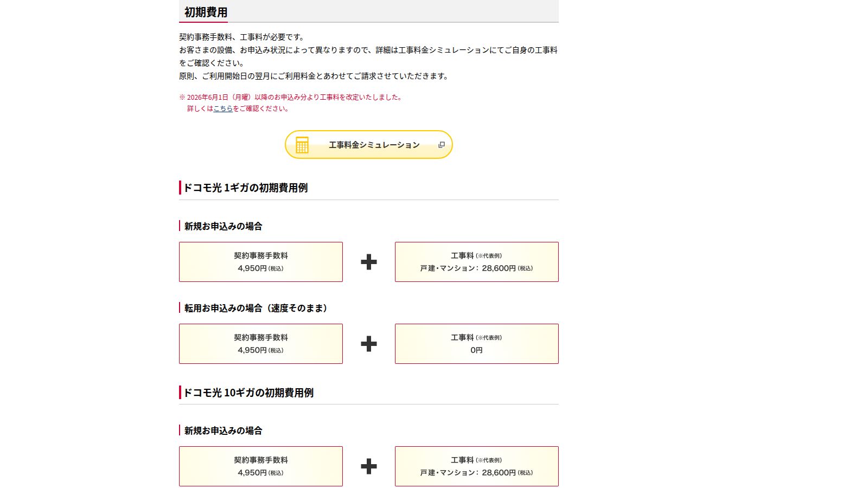Click the external-link icon on simulation button

[x=442, y=145]
